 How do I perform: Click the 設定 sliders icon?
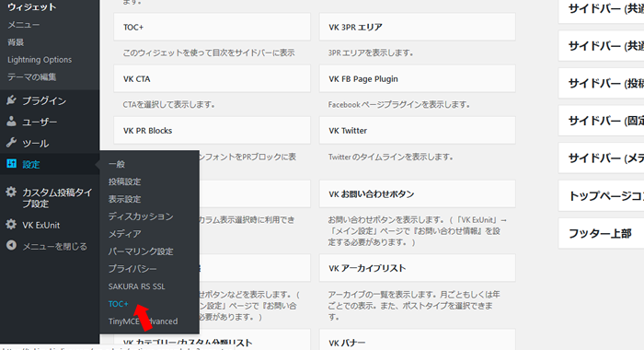click(11, 164)
